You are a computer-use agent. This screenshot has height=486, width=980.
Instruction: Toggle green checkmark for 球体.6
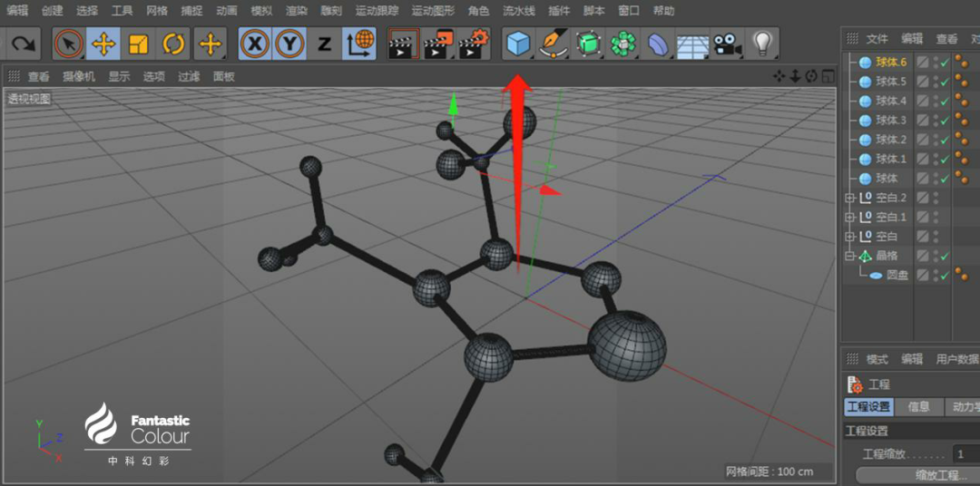pyautogui.click(x=945, y=62)
